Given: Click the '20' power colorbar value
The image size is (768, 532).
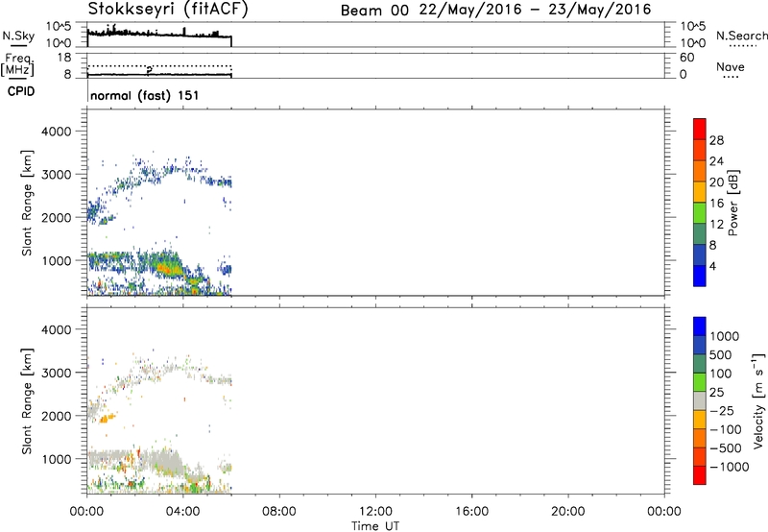Looking at the screenshot, I should pyautogui.click(x=716, y=182).
